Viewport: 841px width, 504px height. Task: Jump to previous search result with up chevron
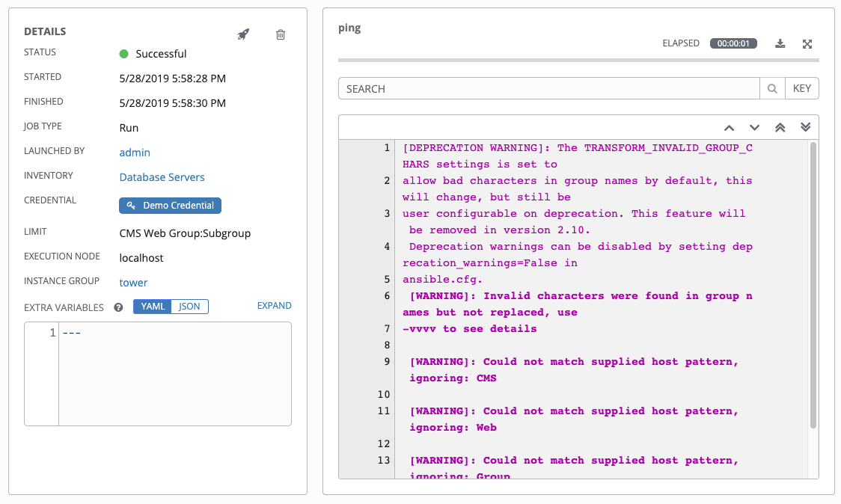(729, 127)
